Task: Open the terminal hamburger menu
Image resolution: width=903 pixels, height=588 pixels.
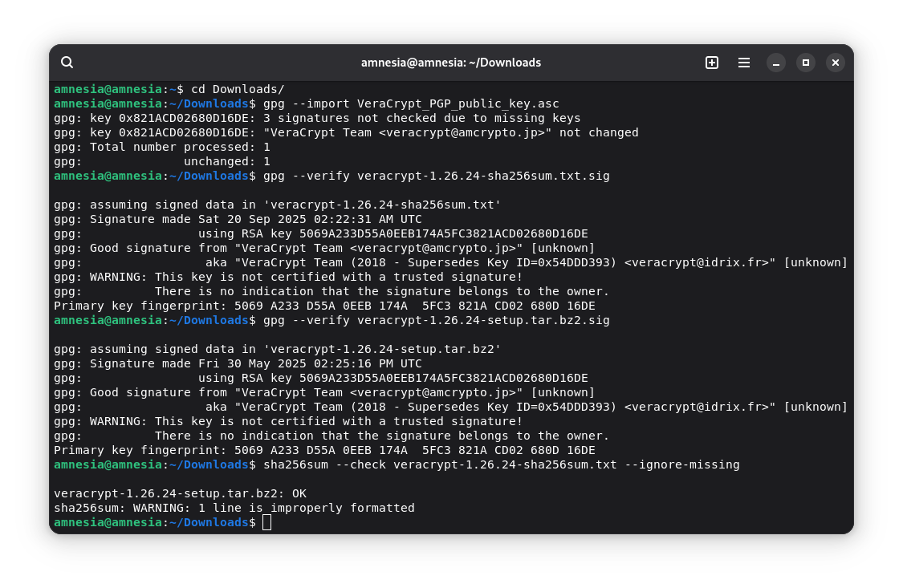Action: click(x=743, y=62)
